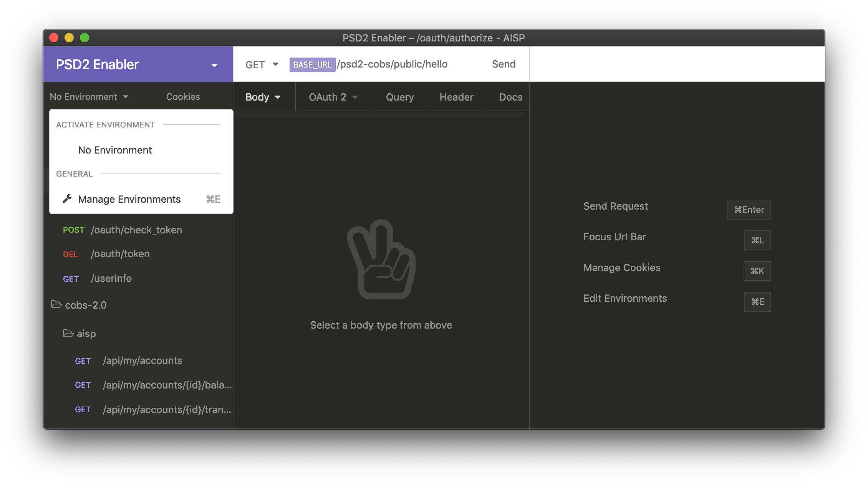Select the /api/my/accounts/{id}/tran... request
The width and height of the screenshot is (868, 486).
138,410
